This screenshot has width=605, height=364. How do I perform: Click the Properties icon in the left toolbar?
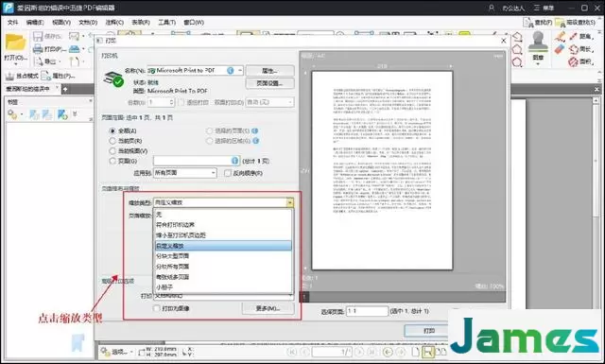pos(46,76)
